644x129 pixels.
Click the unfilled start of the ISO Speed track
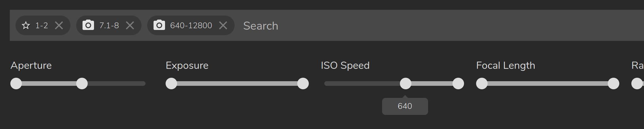tap(359, 84)
